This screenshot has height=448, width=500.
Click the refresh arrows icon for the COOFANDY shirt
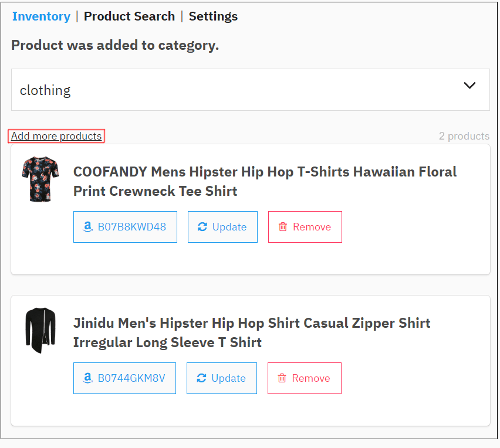point(202,227)
